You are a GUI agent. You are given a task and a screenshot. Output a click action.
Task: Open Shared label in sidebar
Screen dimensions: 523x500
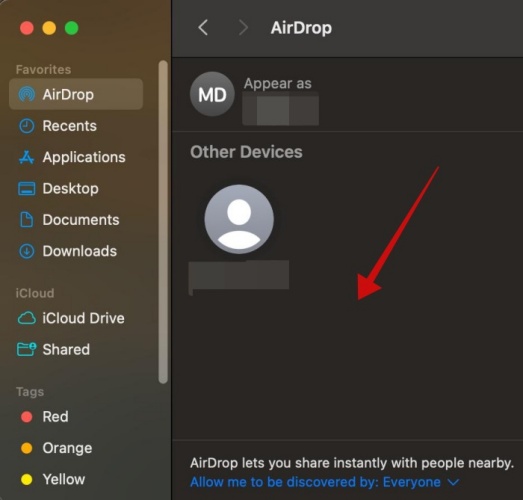pyautogui.click(x=66, y=349)
